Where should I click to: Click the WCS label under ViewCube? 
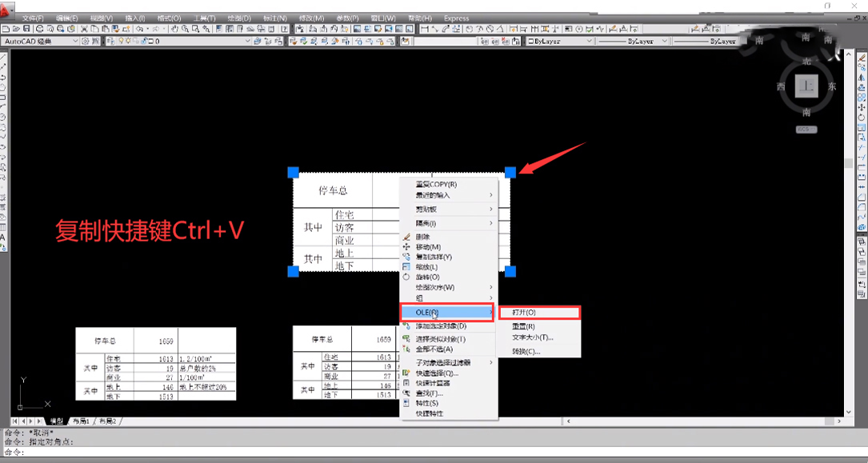pyautogui.click(x=806, y=130)
